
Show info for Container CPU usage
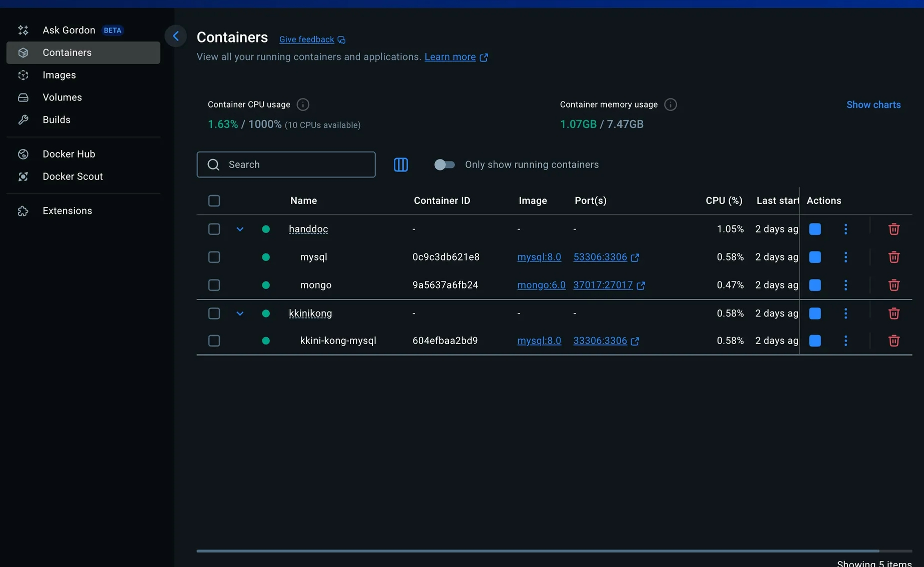pyautogui.click(x=303, y=104)
